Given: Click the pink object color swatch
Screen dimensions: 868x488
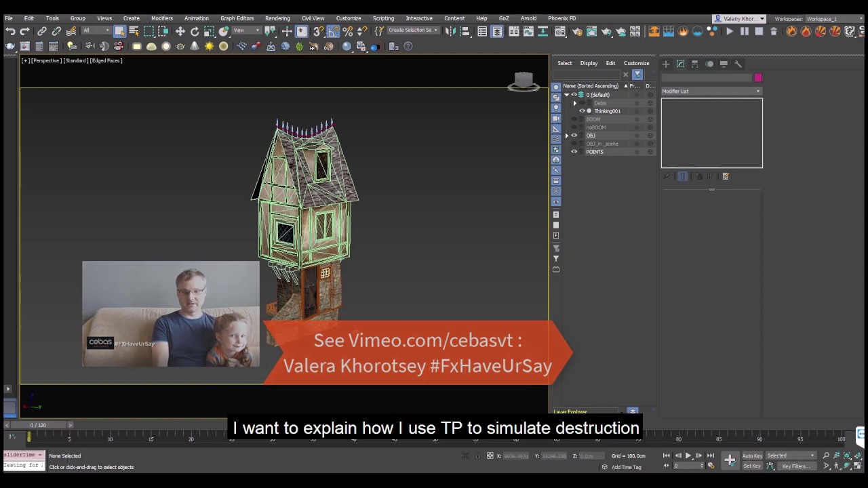Looking at the screenshot, I should click(758, 78).
